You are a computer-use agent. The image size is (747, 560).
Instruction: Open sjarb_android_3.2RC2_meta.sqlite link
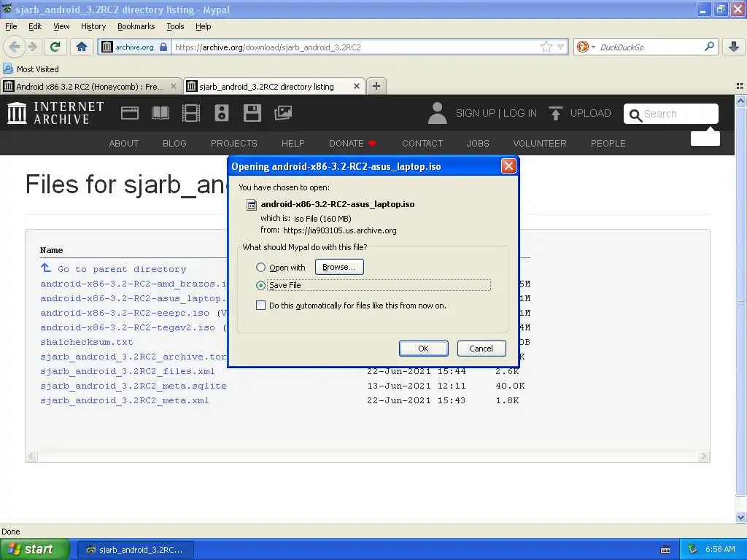pos(133,386)
